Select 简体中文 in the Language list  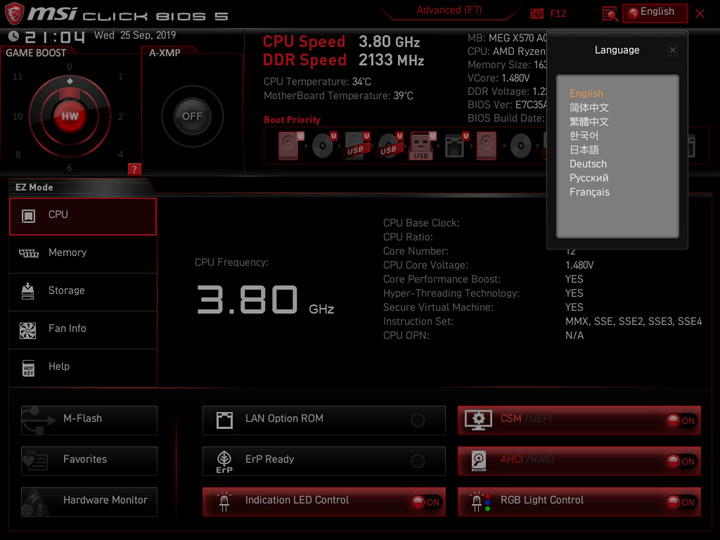tap(589, 107)
